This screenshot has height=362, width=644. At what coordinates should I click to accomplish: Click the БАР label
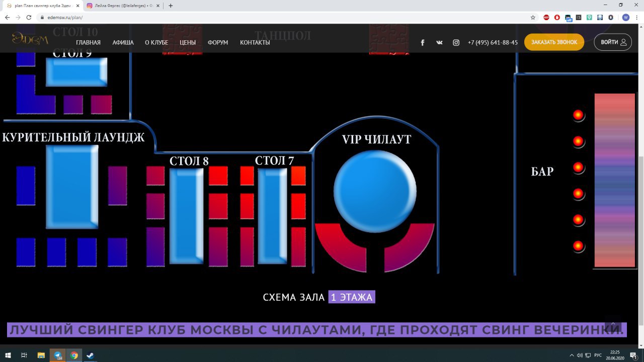[542, 171]
